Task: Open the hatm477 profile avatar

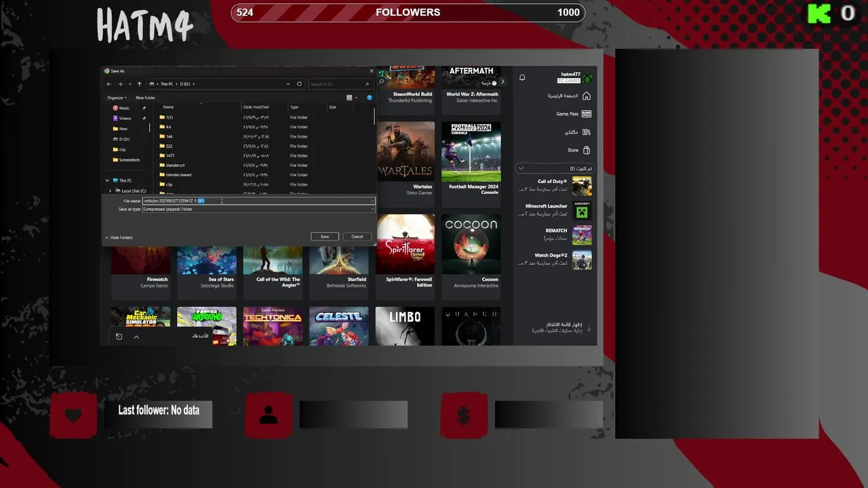Action: (x=587, y=77)
